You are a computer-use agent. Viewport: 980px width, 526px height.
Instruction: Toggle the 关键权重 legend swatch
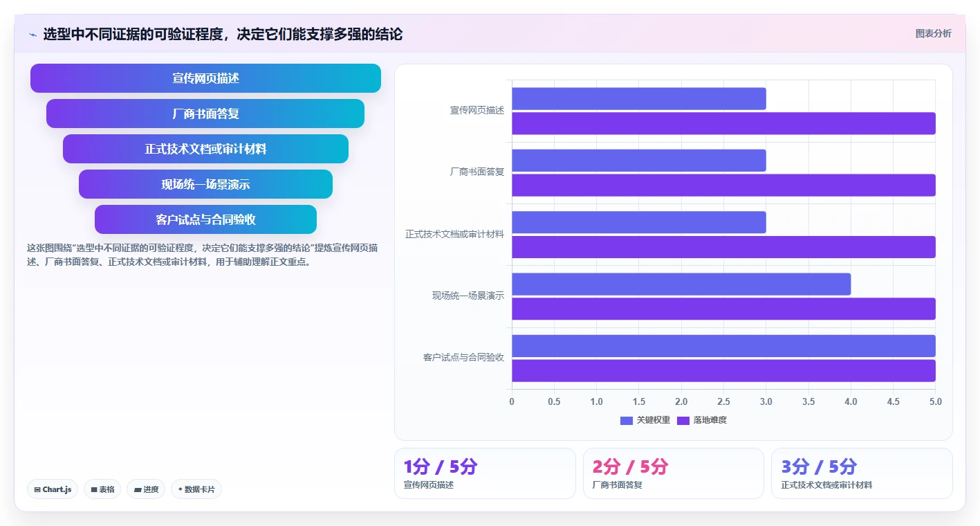click(627, 420)
